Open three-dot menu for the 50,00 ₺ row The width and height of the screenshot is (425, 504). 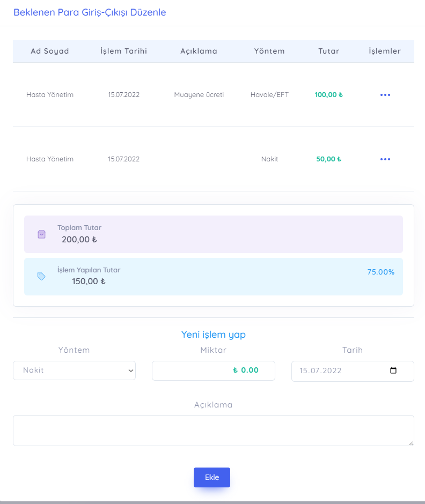[385, 159]
